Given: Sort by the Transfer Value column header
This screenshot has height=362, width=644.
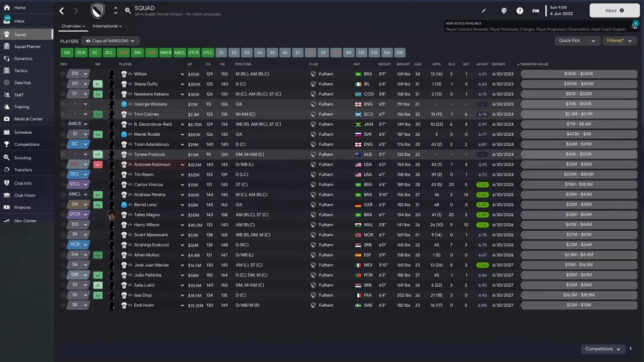Looking at the screenshot, I should pos(534,64).
